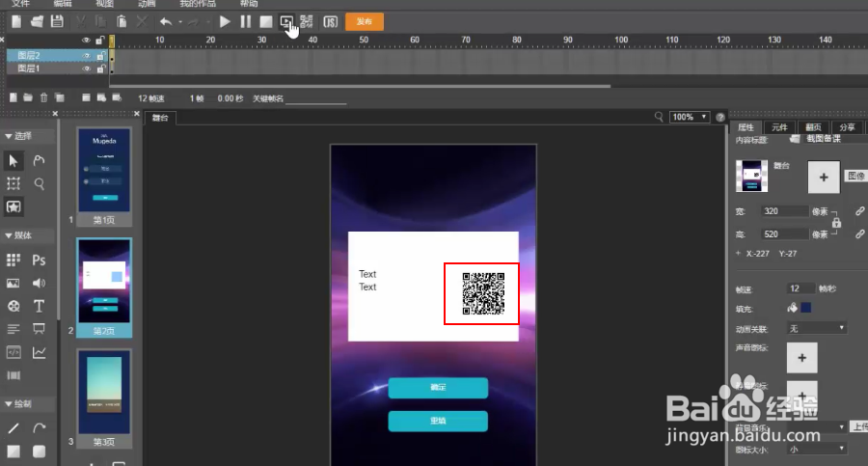Toggle visibility of 图层1
The height and width of the screenshot is (466, 868).
coord(86,69)
